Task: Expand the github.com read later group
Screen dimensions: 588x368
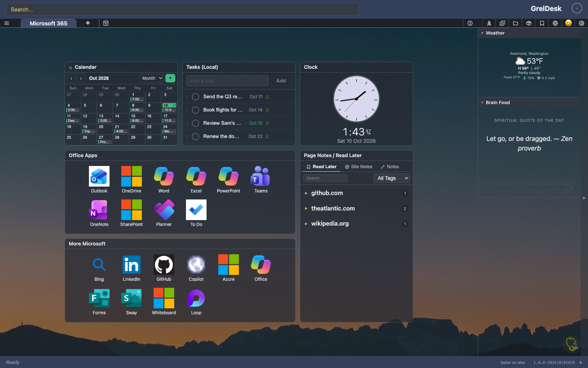Action: [306, 193]
